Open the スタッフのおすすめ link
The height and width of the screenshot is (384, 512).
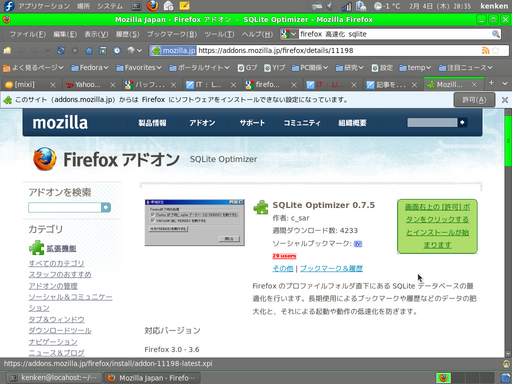60,275
